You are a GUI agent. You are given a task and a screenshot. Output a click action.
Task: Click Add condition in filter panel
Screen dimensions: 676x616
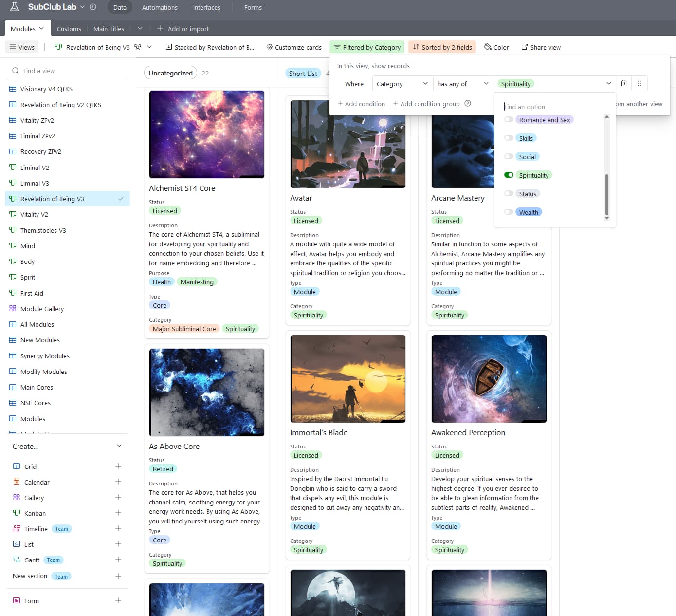coord(361,104)
